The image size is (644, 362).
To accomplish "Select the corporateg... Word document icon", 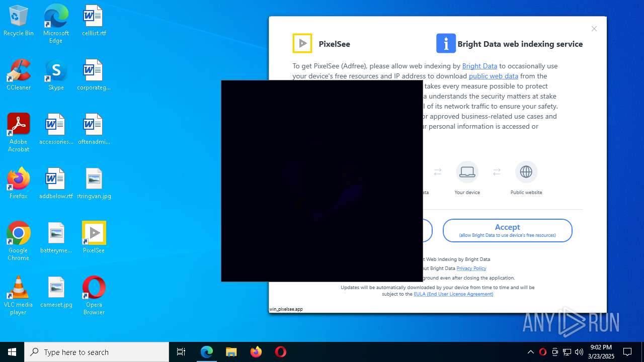I will pos(94,75).
